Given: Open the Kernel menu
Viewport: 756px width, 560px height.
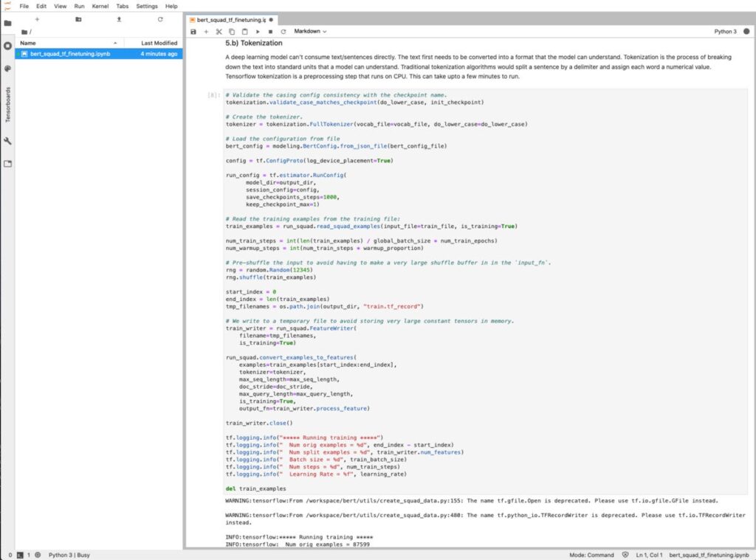Looking at the screenshot, I should coord(100,6).
